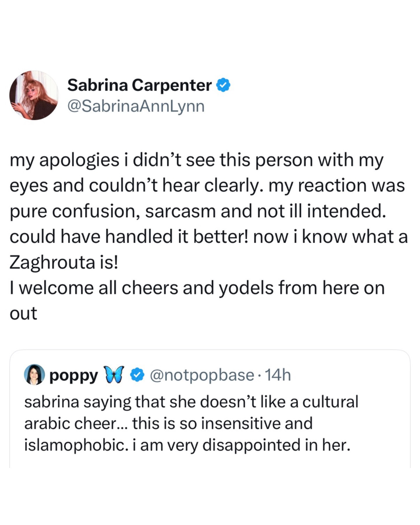Open Sabrina Carpenter's profile picture
The image size is (420, 525).
tap(34, 95)
